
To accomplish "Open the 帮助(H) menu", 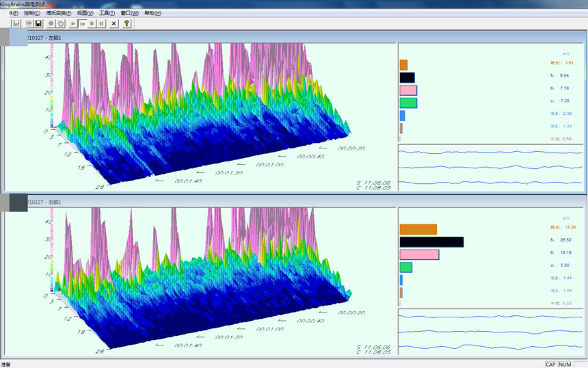I will (152, 13).
